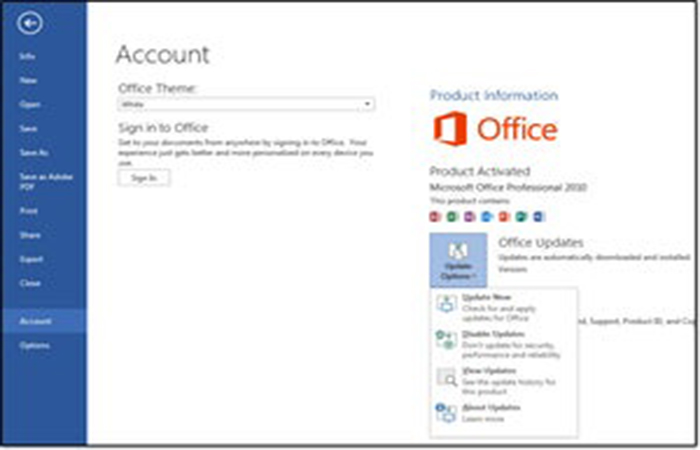Click the updates automatically downloaded description text

point(594,257)
